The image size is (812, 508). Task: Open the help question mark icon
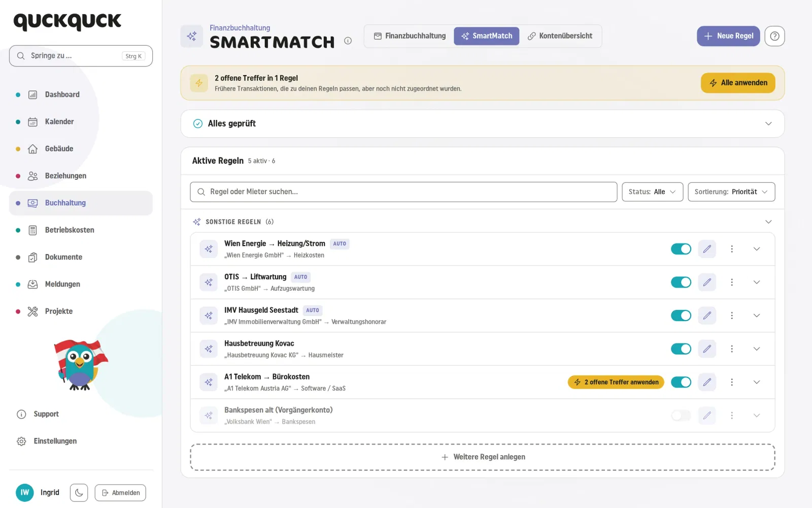click(774, 36)
